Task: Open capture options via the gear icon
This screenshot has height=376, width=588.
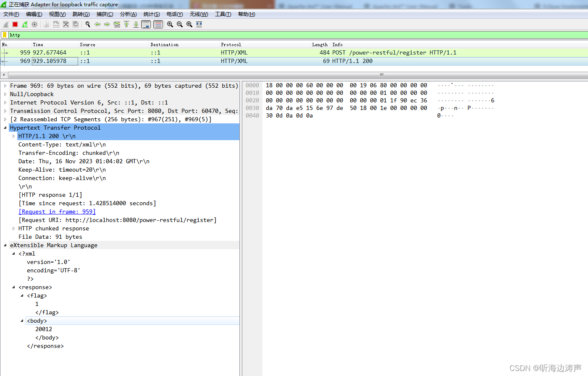Action: coord(34,24)
